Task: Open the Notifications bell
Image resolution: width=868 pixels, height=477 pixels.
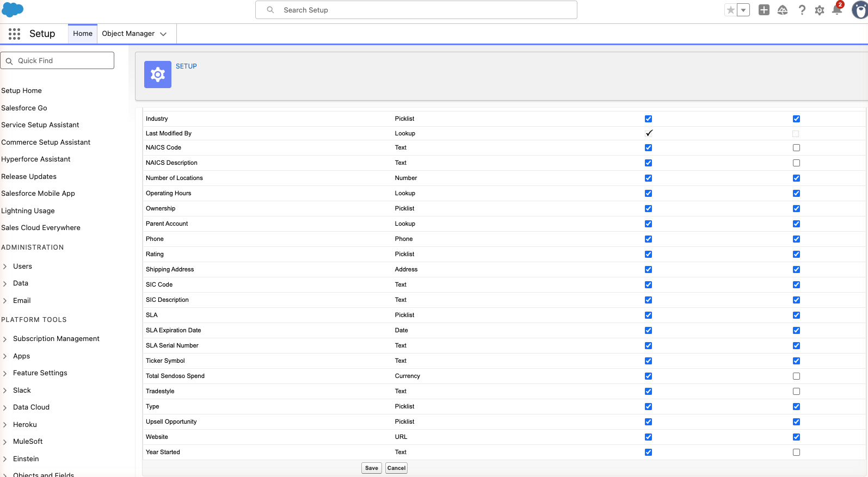Action: (x=838, y=10)
